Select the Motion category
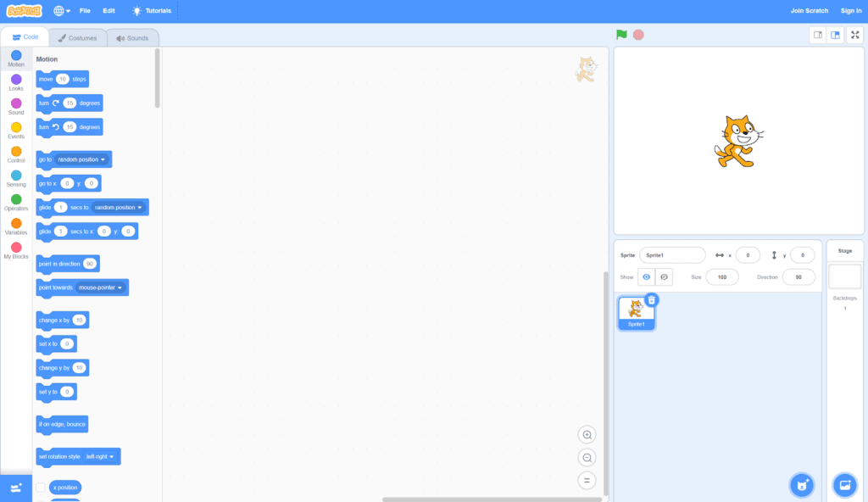Viewport: 868px width, 502px height. pos(16,59)
